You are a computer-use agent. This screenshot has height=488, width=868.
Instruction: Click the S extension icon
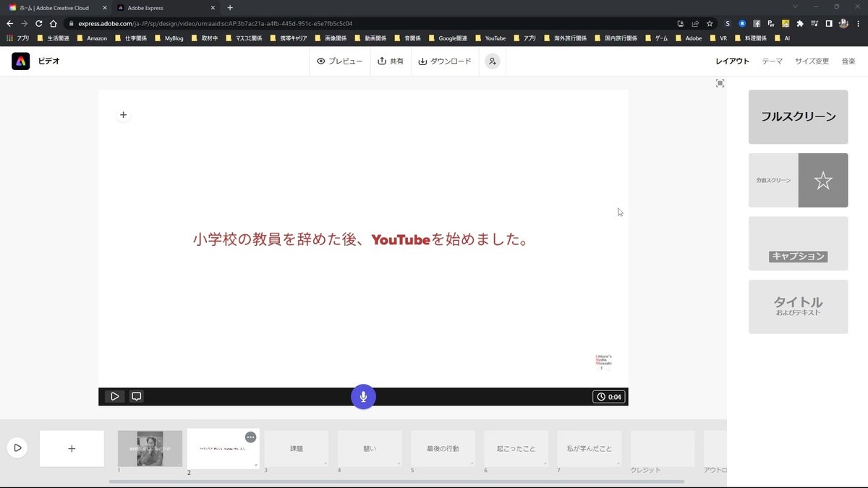click(x=728, y=23)
